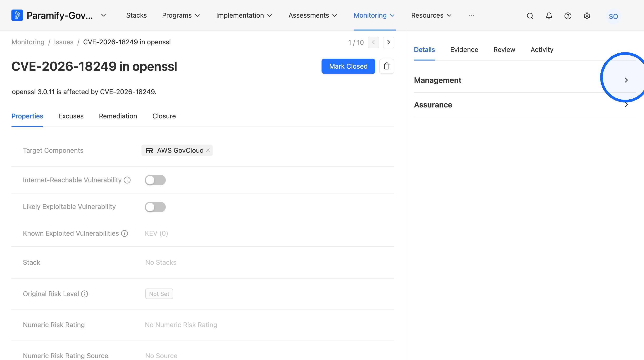Open the Review tab in side panel
644x360 pixels.
point(504,50)
